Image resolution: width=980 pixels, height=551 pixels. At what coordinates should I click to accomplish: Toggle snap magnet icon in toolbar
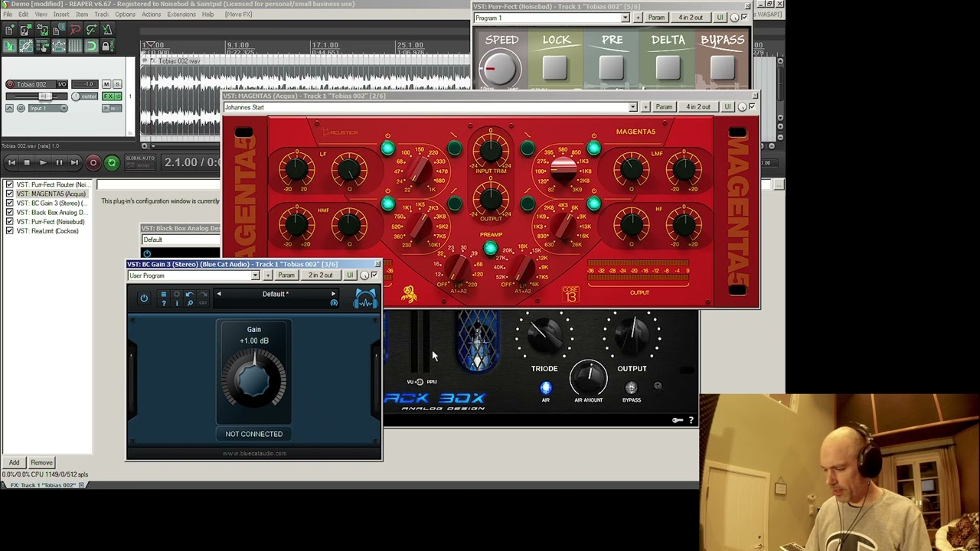coord(91,46)
